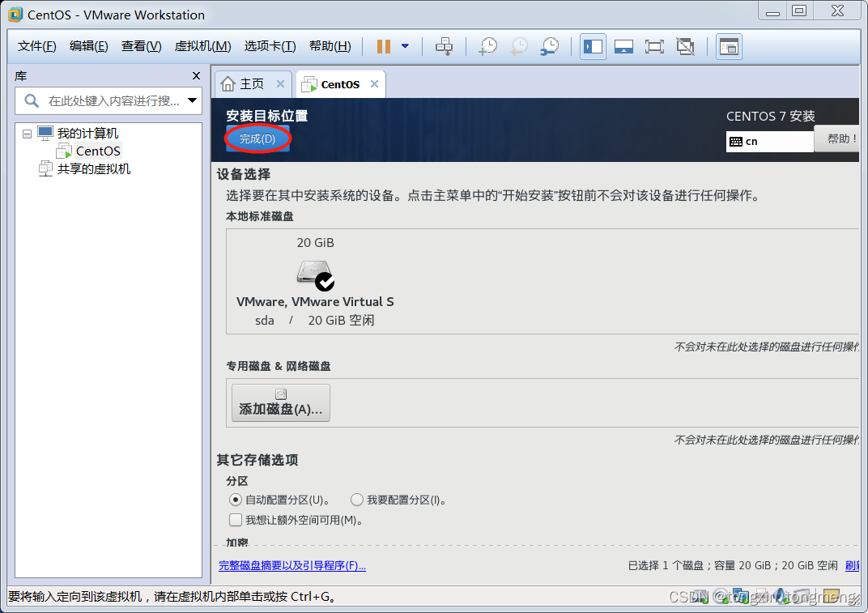Revert to the previous snapshot icon
Viewport: 868px width, 613px height.
(x=519, y=46)
